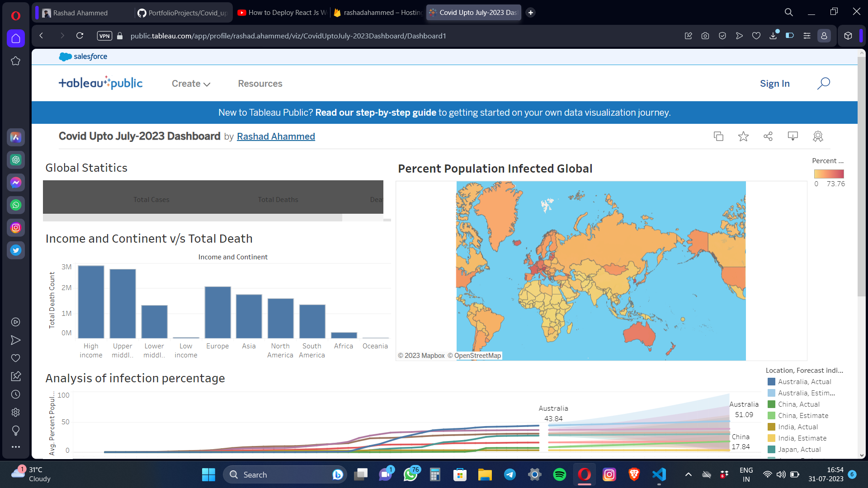Open a new tab with the plus button
Image resolution: width=868 pixels, height=488 pixels.
[530, 12]
